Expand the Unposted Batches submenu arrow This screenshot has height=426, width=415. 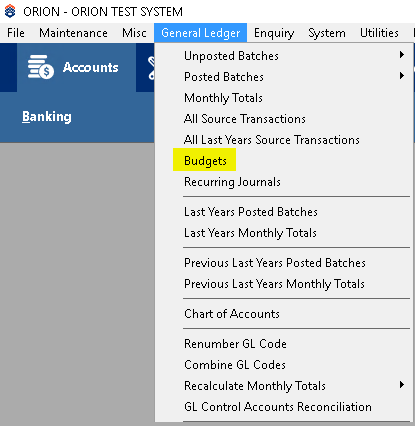(402, 55)
